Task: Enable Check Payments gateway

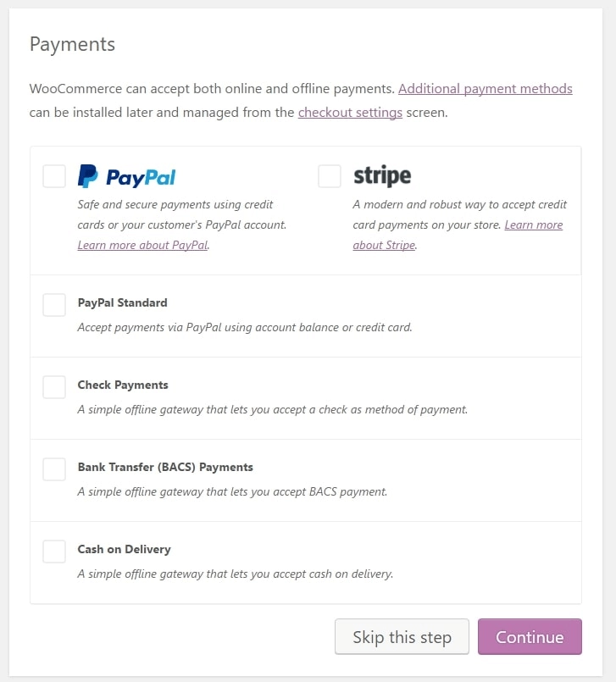Action: (54, 386)
